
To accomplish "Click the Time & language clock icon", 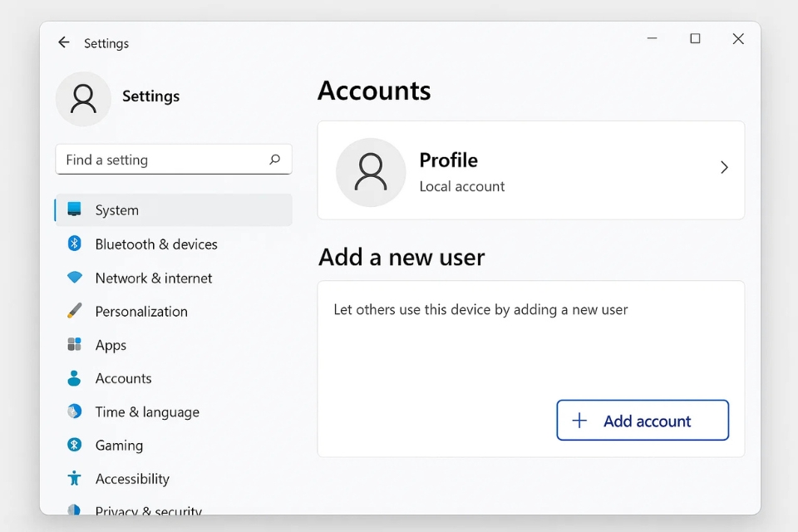I will coord(75,411).
